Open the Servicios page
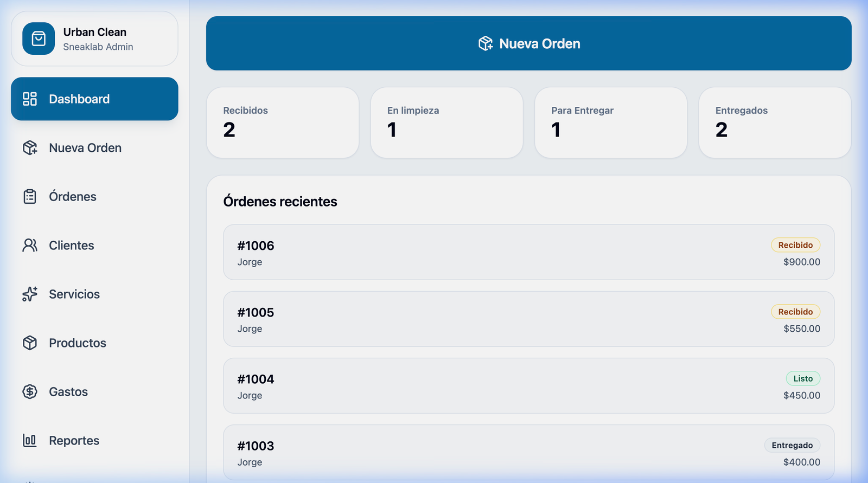The width and height of the screenshot is (868, 483). [x=94, y=294]
